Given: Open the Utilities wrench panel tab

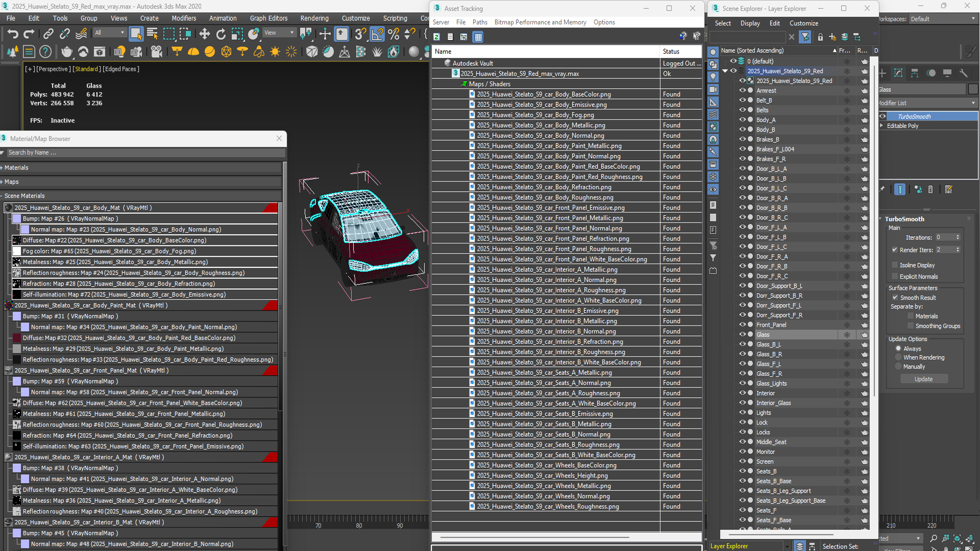Looking at the screenshot, I should coord(964,73).
